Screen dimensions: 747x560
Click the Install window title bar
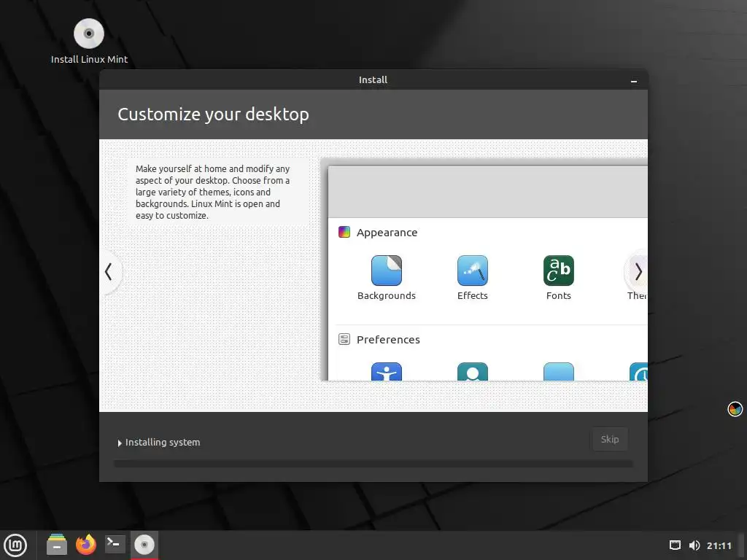tap(373, 79)
